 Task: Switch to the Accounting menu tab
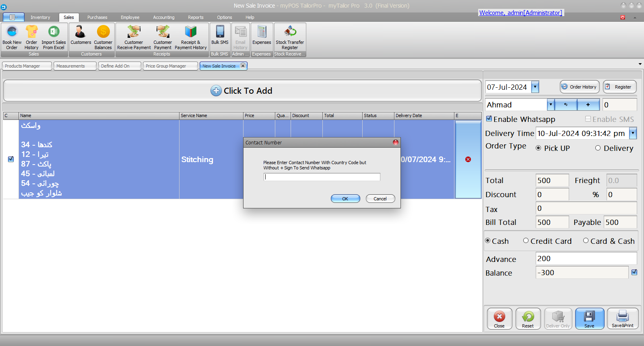[163, 17]
